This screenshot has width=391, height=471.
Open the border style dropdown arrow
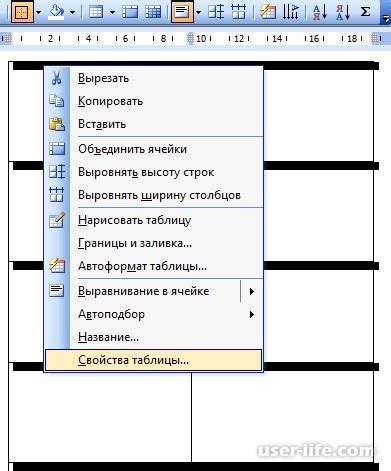coord(38,13)
